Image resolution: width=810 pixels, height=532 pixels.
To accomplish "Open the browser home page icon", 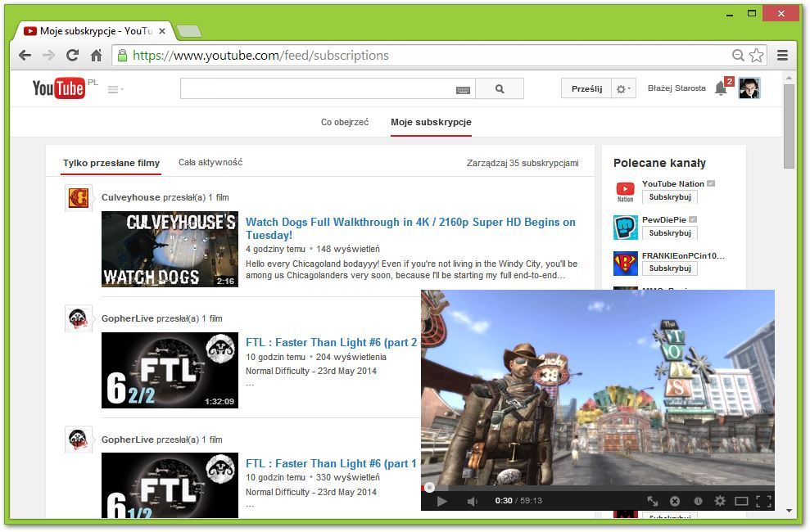I will tap(96, 55).
